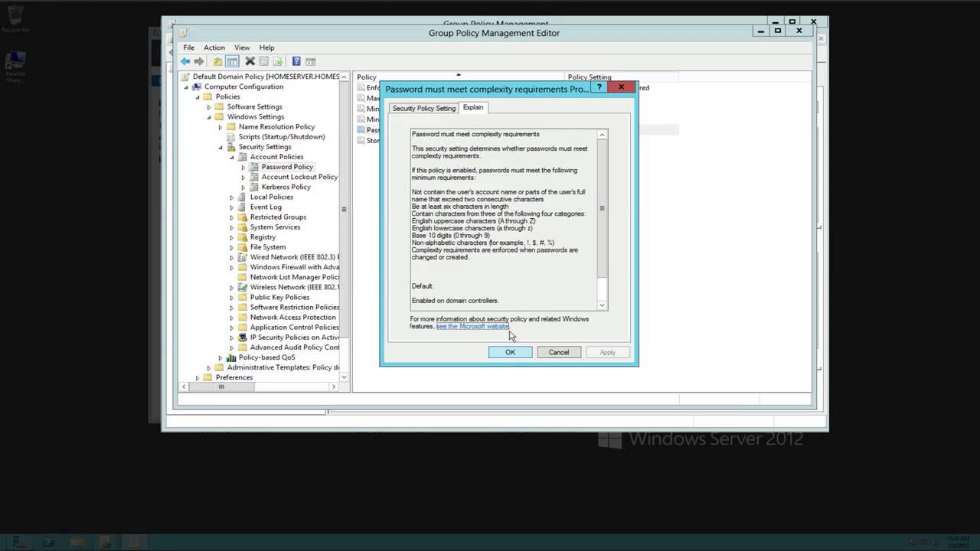The width and height of the screenshot is (980, 551).
Task: Click the console tree horizontal scroll right arrow
Action: tap(333, 386)
